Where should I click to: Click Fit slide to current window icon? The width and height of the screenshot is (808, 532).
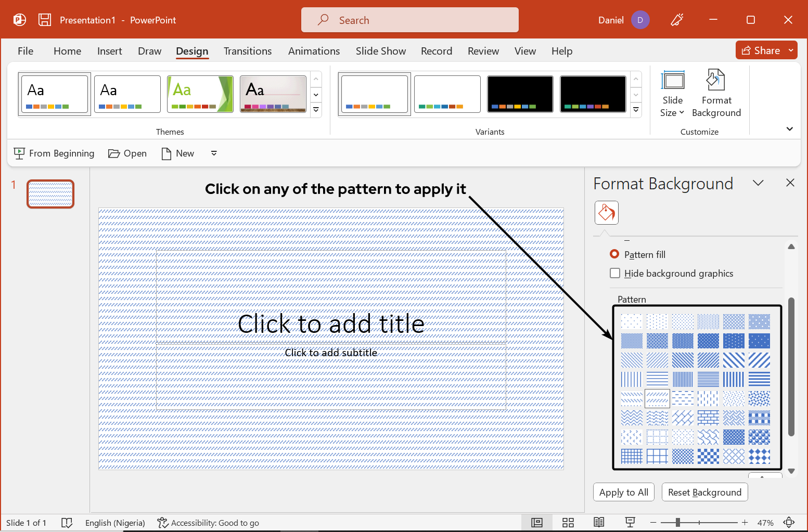(x=789, y=523)
